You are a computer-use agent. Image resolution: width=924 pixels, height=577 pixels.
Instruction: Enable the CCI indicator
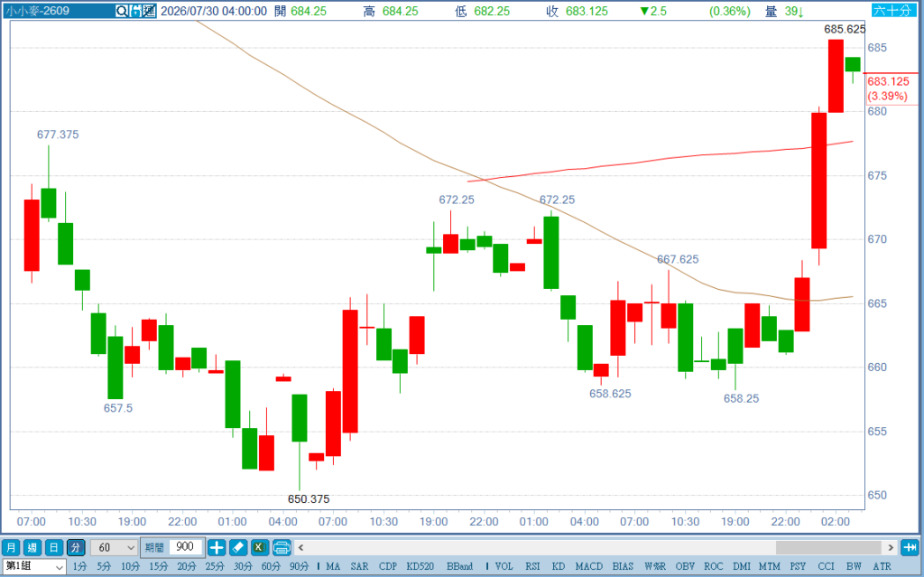point(827,566)
